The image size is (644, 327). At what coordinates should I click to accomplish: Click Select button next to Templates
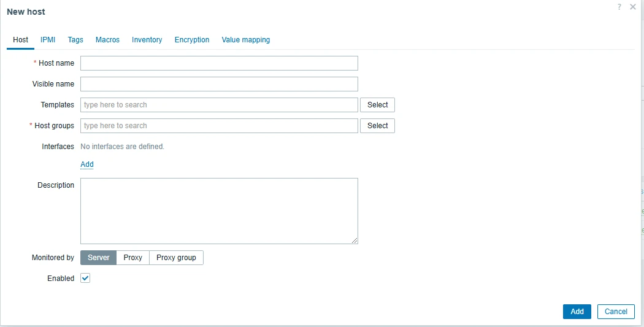[x=377, y=105]
